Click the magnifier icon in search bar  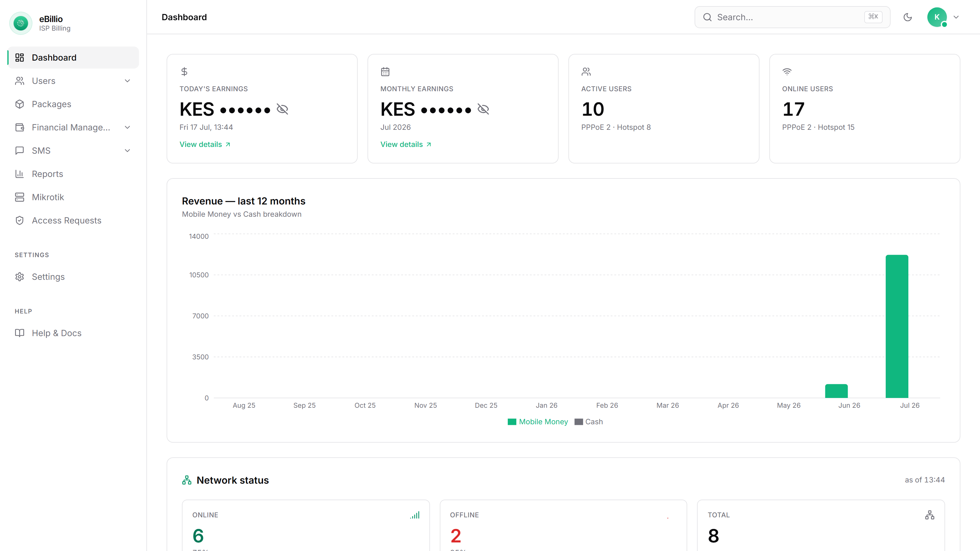707,17
